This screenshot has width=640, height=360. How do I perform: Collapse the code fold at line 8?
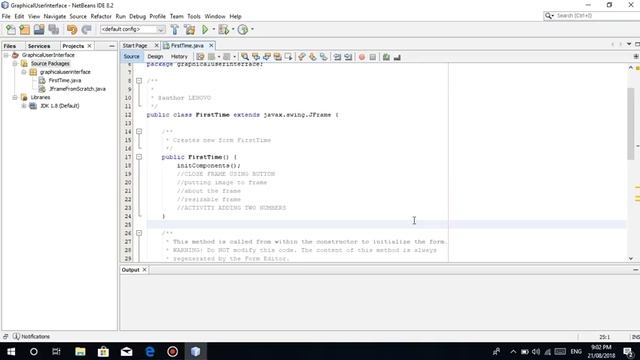[x=139, y=81]
